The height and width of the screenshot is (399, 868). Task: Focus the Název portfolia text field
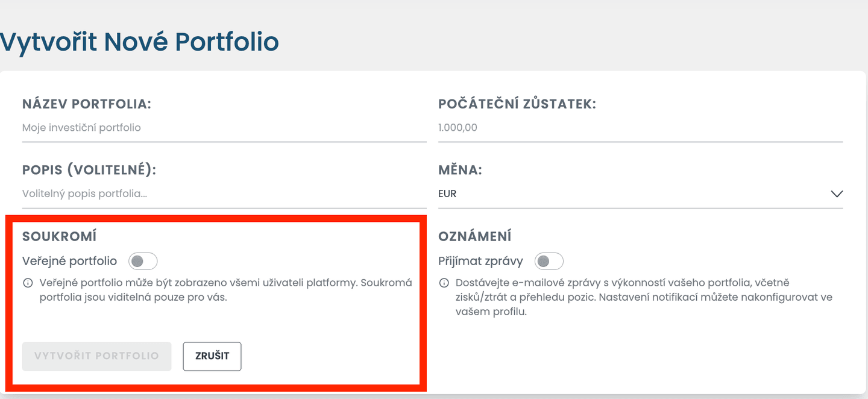point(224,128)
